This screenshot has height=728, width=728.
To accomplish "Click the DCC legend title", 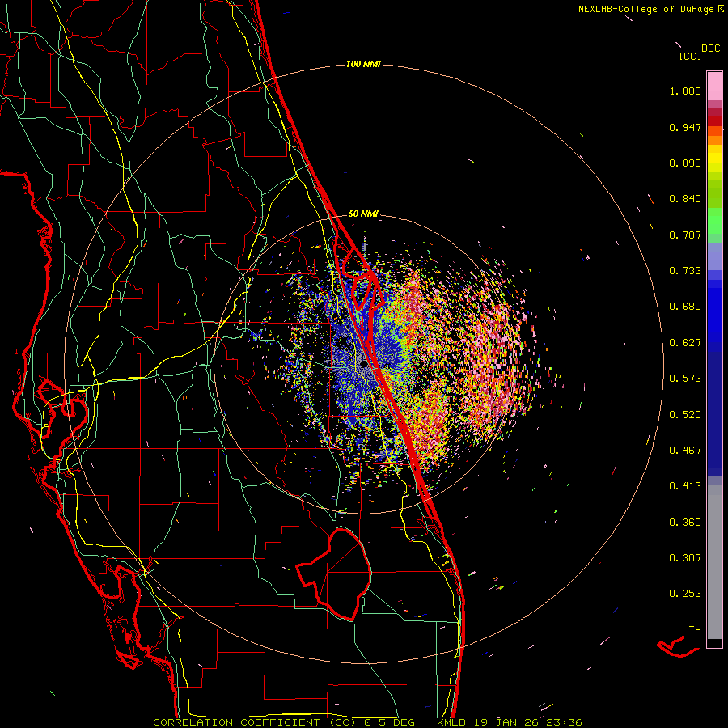I will (x=710, y=49).
